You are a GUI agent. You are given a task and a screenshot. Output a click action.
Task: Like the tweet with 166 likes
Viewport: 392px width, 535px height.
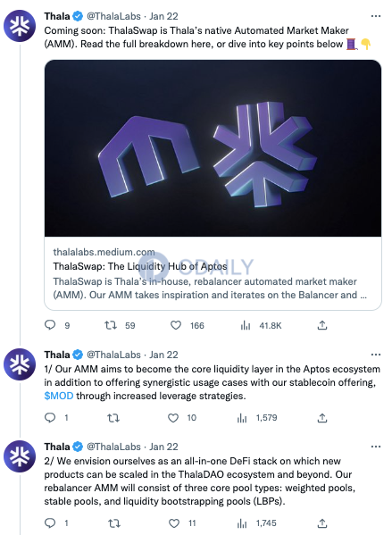(x=176, y=325)
